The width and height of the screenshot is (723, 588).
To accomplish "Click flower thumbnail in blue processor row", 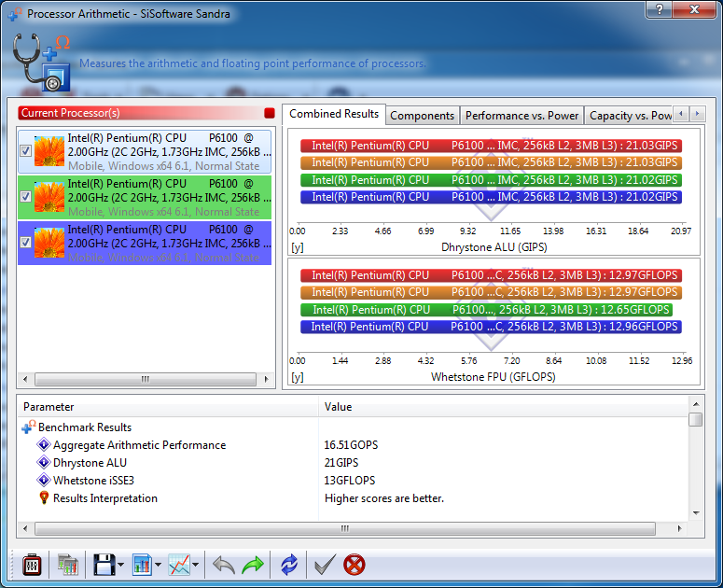I will tap(49, 243).
